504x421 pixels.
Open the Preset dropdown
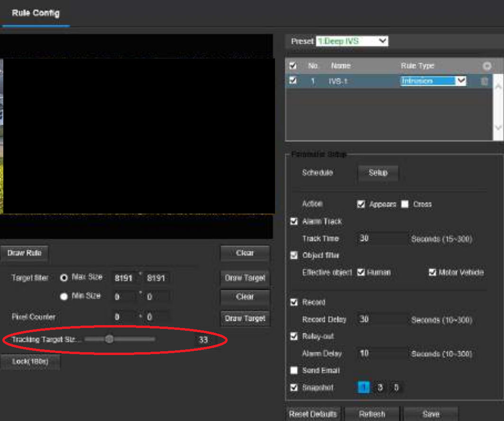click(352, 41)
